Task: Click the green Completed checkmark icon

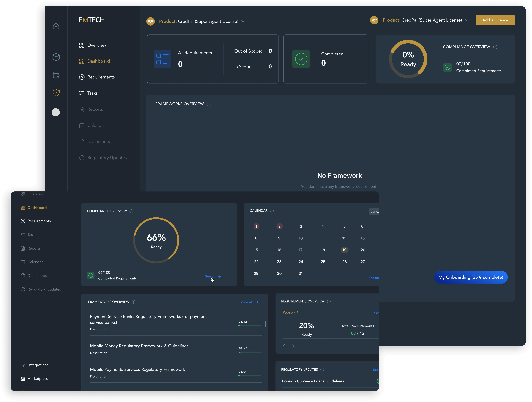Action: [x=301, y=59]
